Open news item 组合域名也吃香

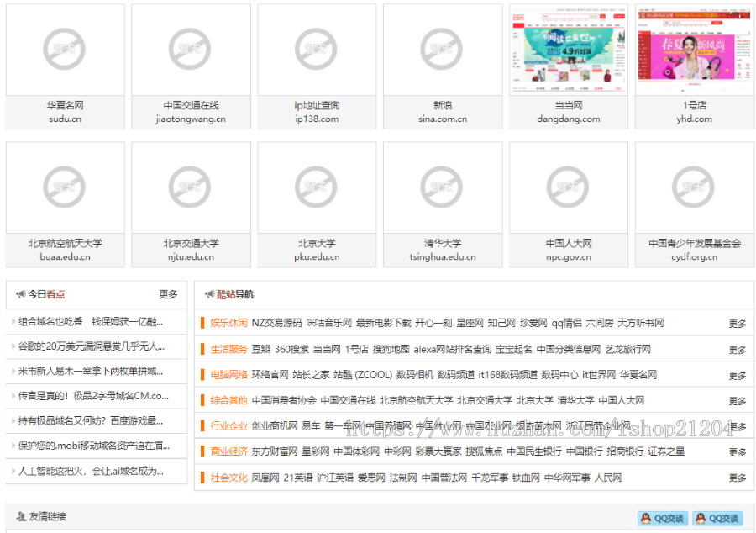tap(91, 321)
